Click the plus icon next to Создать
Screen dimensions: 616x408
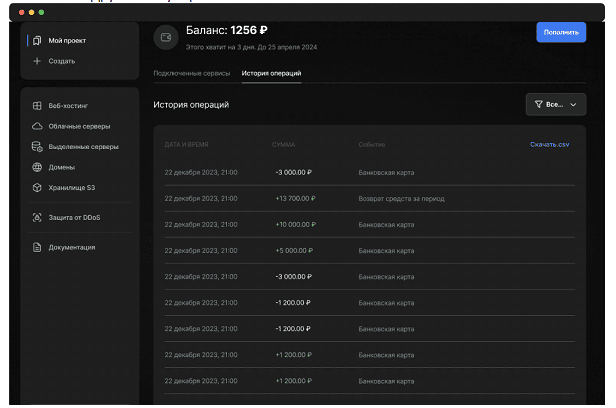[37, 61]
